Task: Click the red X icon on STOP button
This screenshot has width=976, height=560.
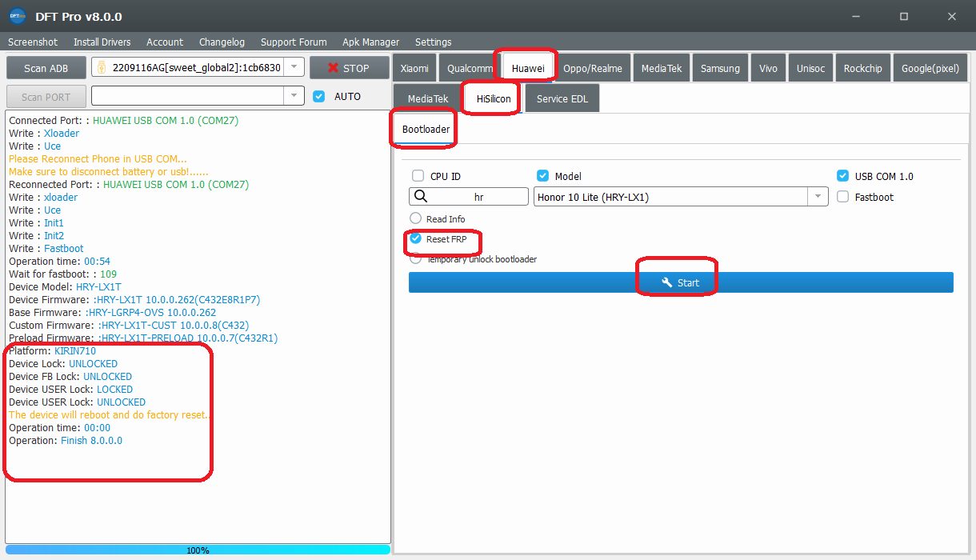Action: [333, 68]
